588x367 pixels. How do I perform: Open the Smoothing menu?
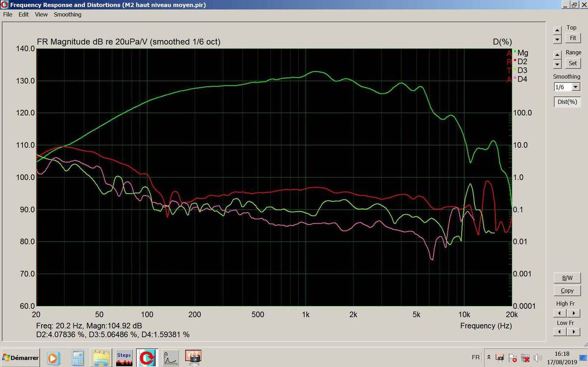68,15
